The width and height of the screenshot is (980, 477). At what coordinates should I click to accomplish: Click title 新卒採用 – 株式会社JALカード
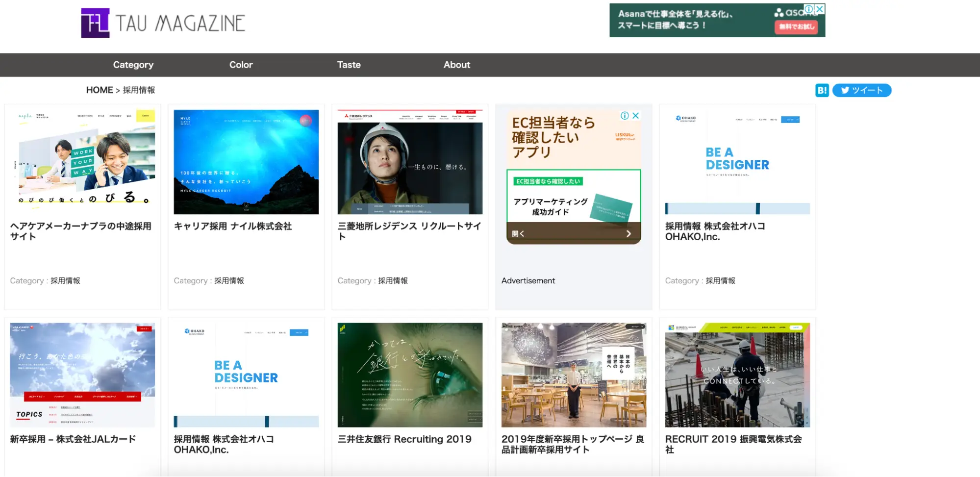point(73,439)
